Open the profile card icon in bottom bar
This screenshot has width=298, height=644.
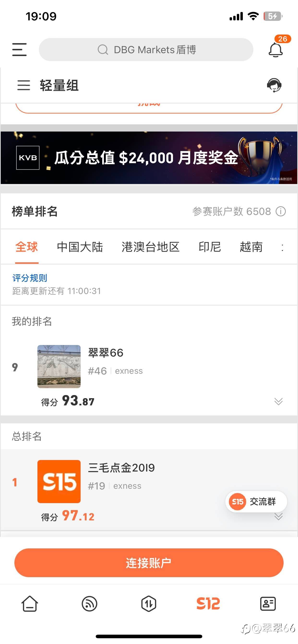(x=268, y=604)
